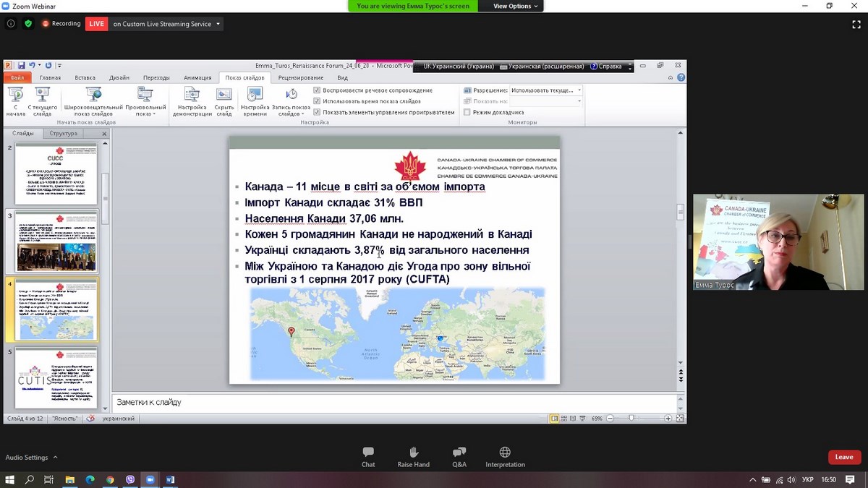
Task: Toggle play narrations checkbox
Action: tap(317, 90)
